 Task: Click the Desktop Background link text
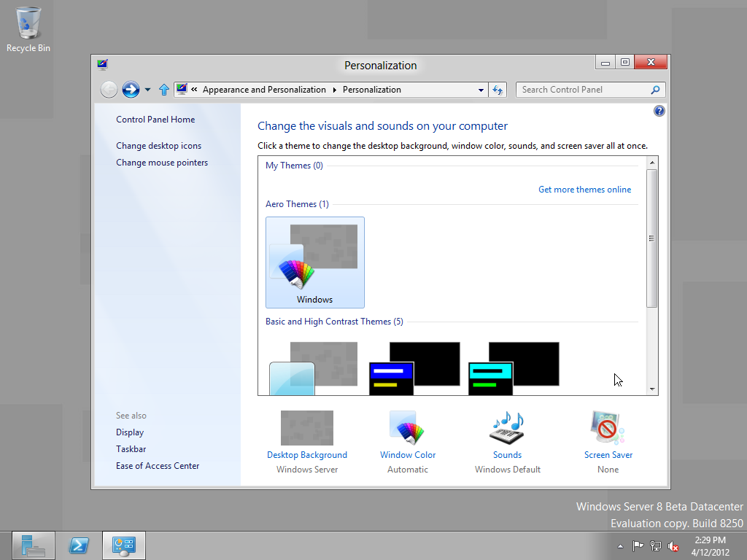click(x=307, y=455)
